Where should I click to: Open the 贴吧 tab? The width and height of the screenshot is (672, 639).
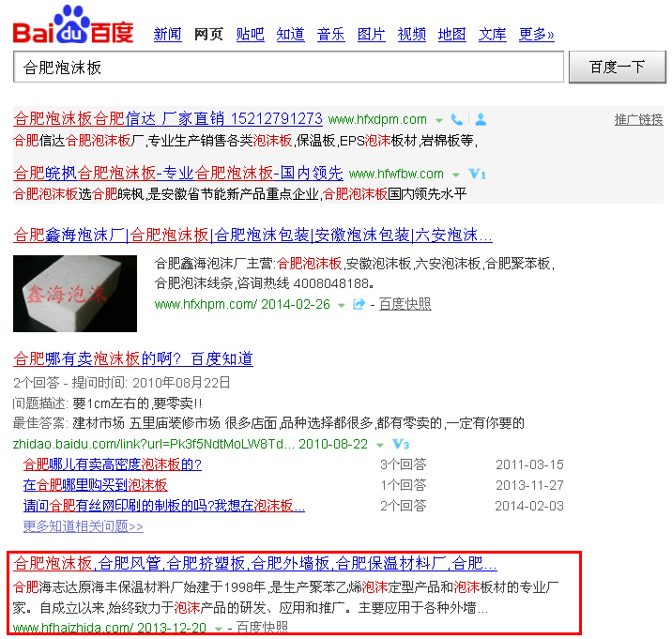pyautogui.click(x=250, y=34)
